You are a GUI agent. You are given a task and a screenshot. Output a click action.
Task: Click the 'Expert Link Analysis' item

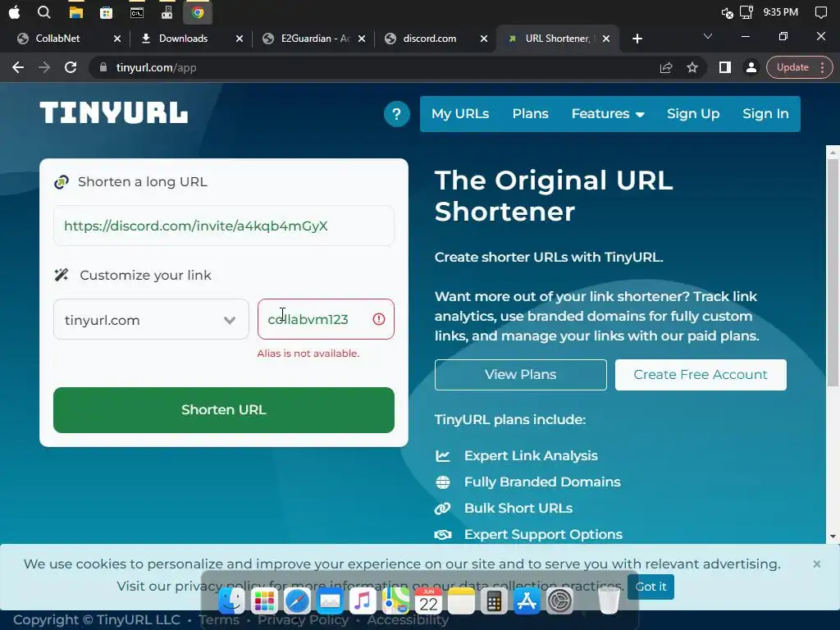coord(531,456)
